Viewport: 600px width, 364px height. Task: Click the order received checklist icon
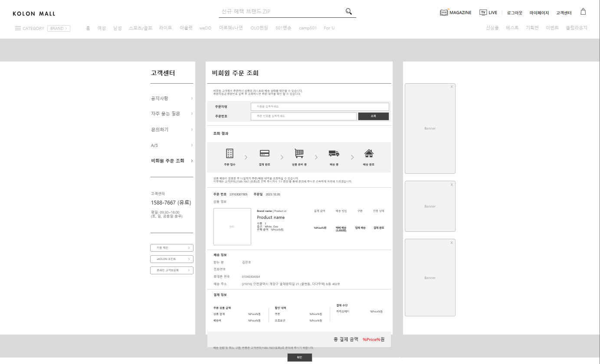(x=230, y=153)
